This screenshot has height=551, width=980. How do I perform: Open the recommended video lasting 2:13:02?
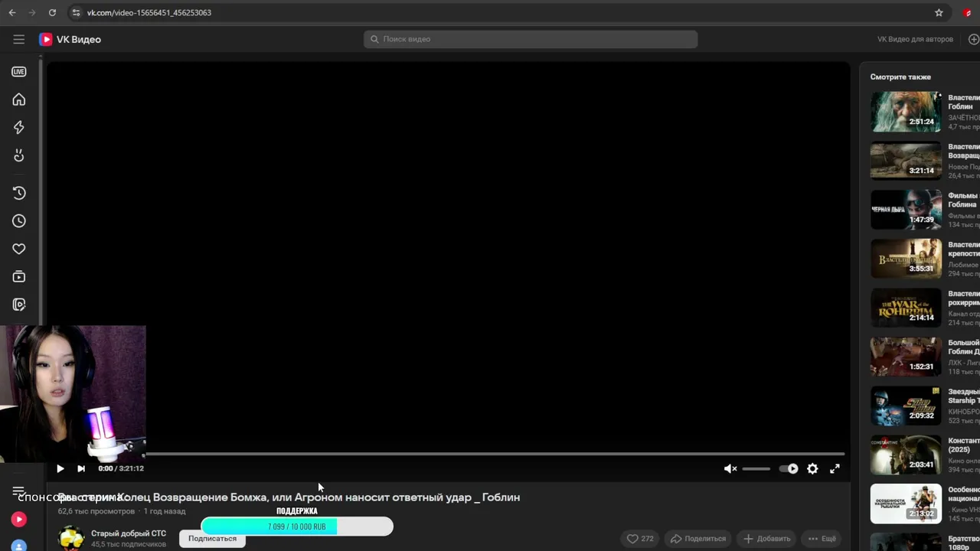[906, 503]
